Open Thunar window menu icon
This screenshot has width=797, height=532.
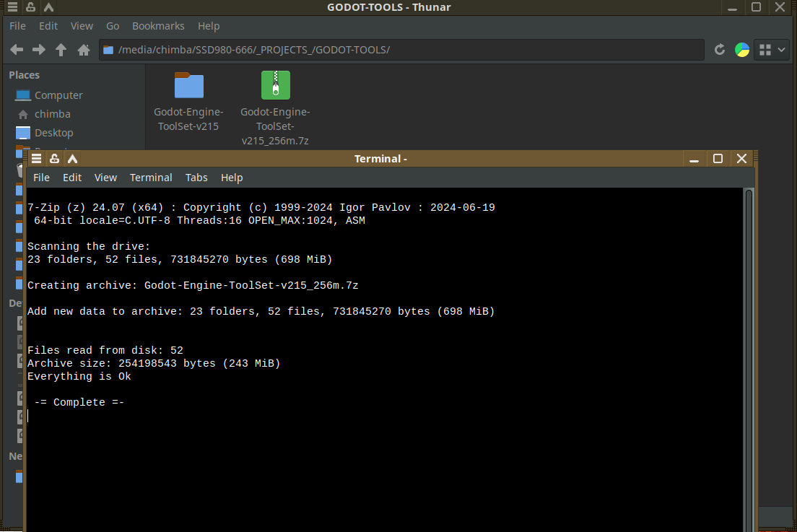coord(12,7)
